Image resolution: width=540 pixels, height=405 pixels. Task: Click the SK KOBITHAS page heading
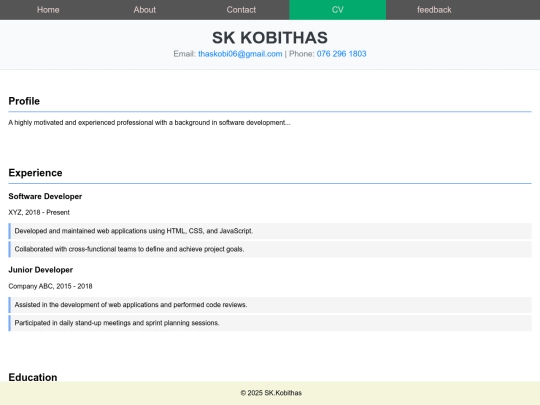(270, 38)
